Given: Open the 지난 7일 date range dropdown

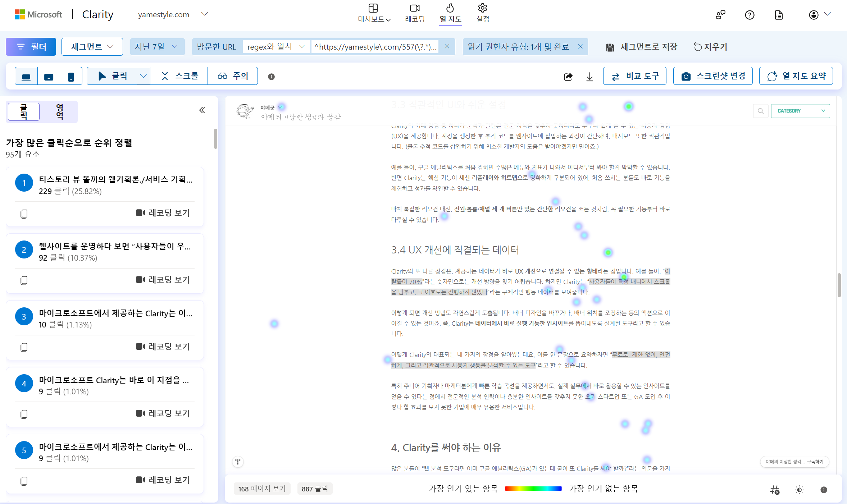Looking at the screenshot, I should (157, 47).
